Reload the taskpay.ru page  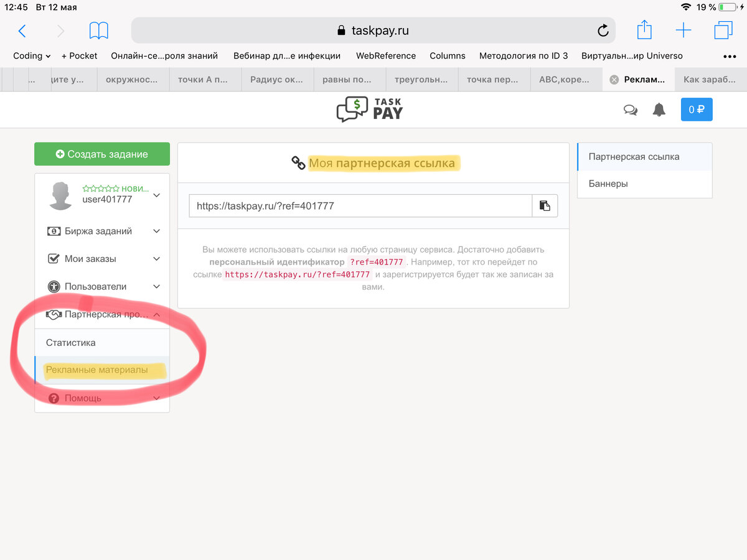coord(603,30)
